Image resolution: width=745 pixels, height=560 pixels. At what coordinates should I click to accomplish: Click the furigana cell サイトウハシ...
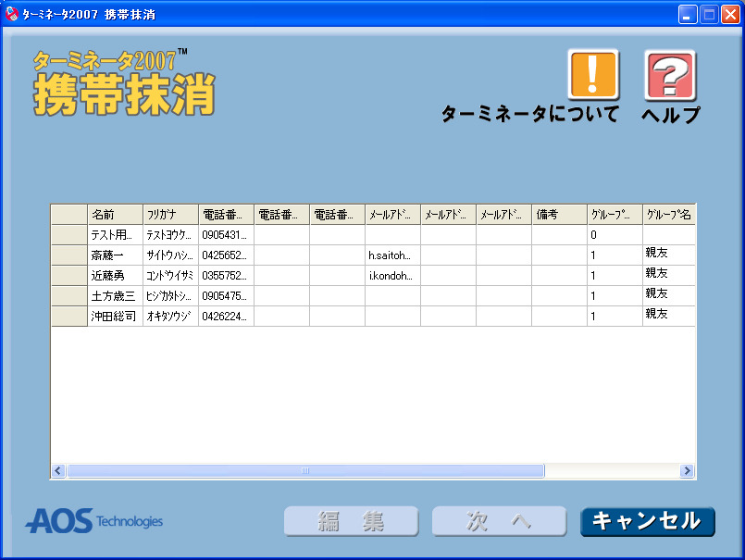tap(170, 255)
